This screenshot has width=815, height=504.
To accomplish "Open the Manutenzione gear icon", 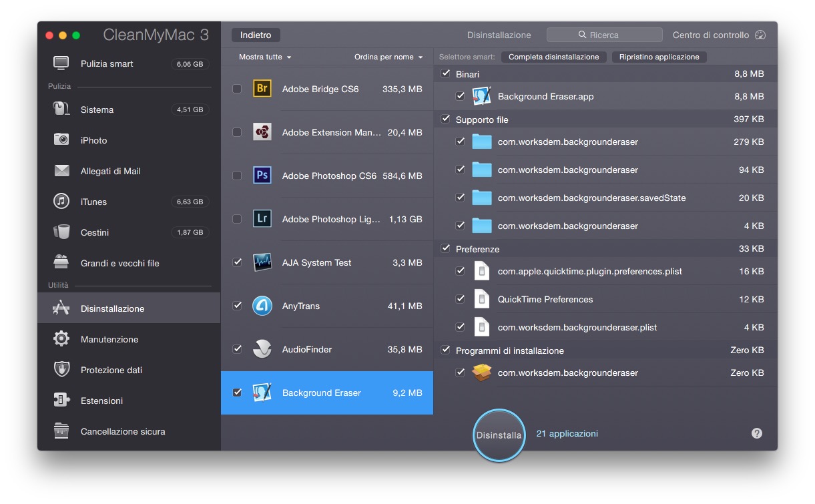I will tap(61, 338).
